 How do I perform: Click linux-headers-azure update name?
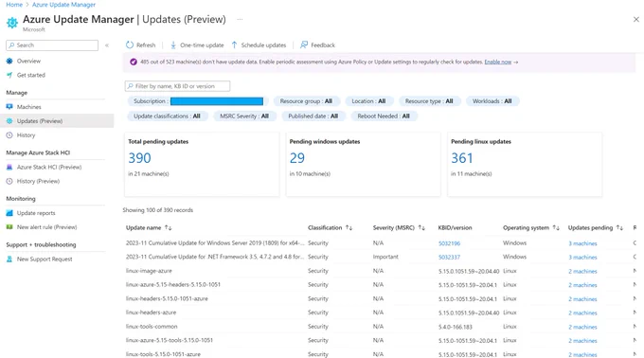coord(151,313)
